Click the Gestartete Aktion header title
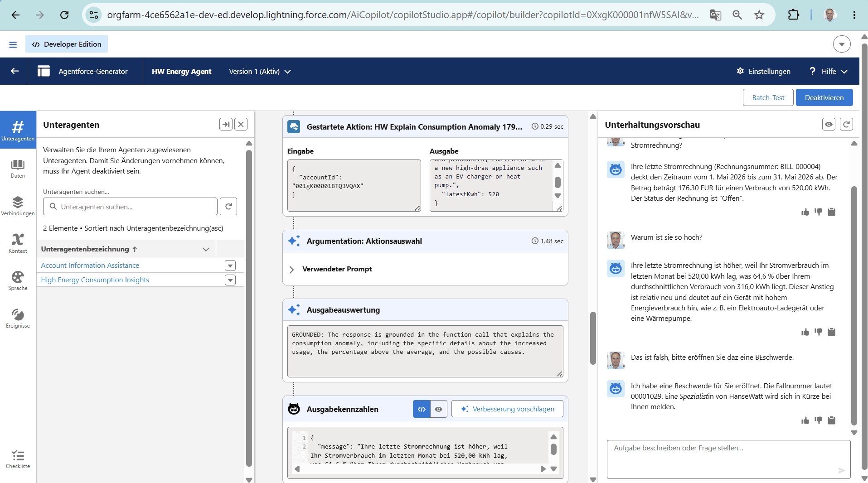Screen dimensions: 868x483 414,127
